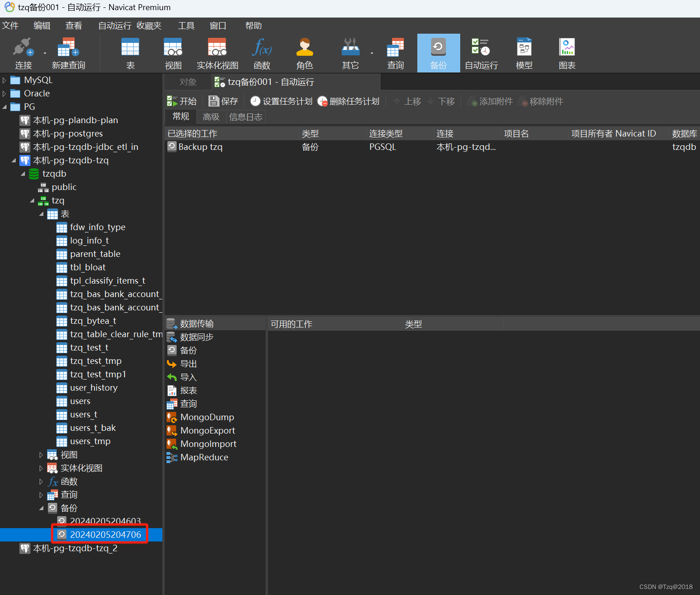Open the Role (角色) toolbar icon
This screenshot has width=700, height=595.
[x=304, y=53]
